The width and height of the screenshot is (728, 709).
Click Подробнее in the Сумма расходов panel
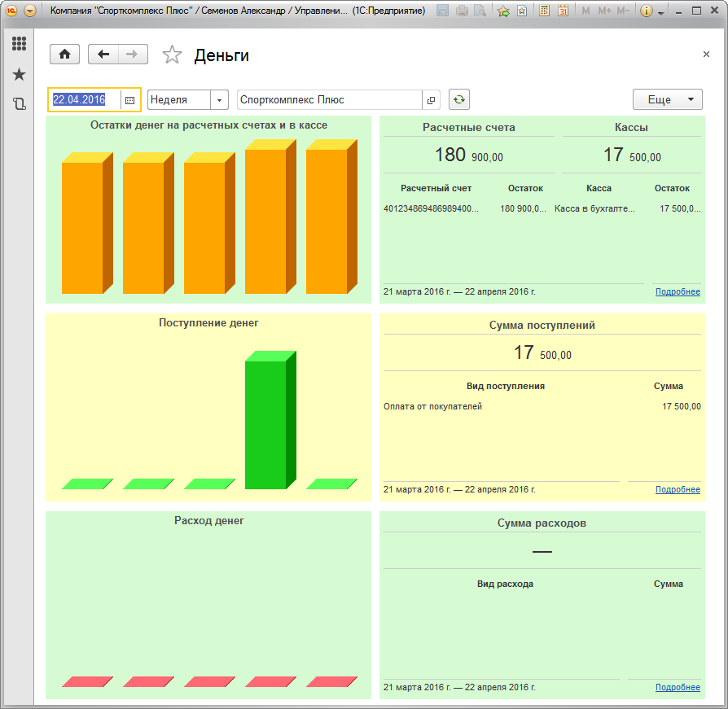(678, 688)
